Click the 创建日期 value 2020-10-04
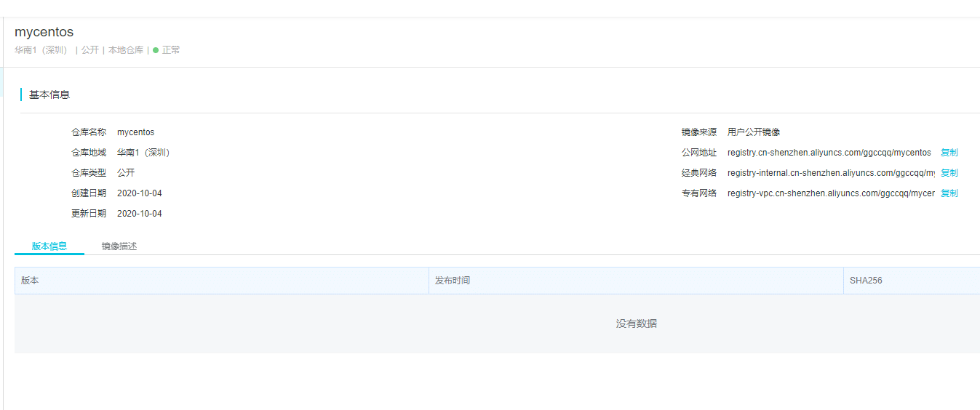 coord(139,193)
